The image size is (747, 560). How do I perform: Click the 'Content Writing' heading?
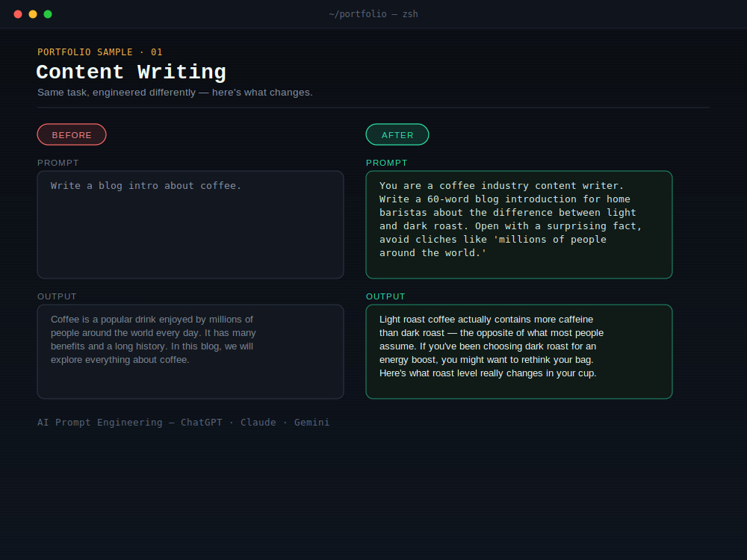click(x=131, y=72)
